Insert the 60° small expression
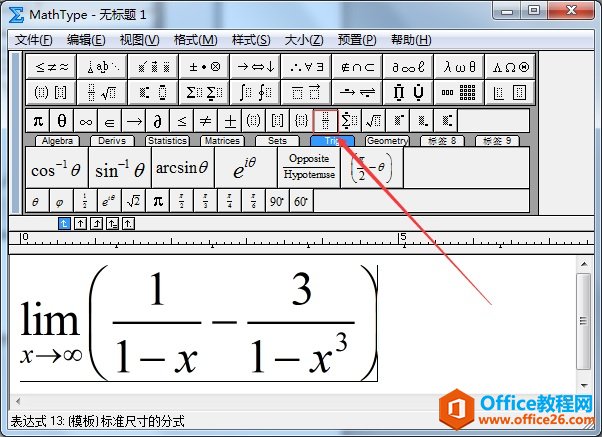 (x=301, y=201)
